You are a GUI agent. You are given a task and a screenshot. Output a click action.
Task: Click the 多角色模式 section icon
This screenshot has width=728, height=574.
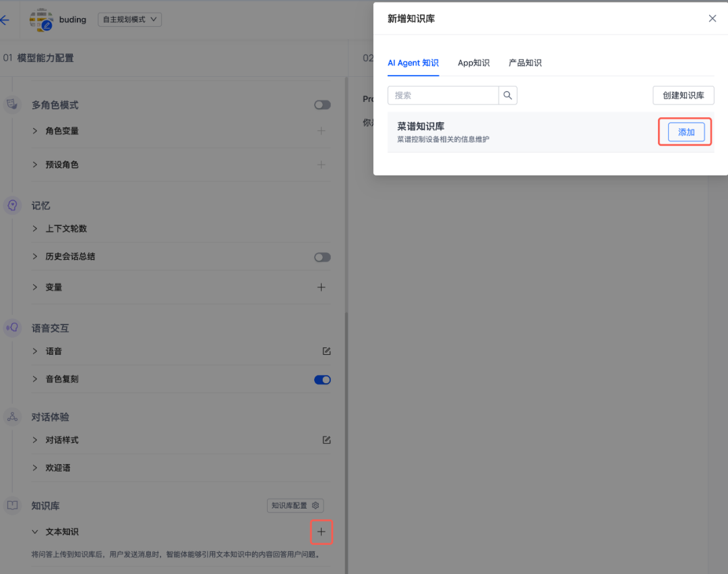13,105
